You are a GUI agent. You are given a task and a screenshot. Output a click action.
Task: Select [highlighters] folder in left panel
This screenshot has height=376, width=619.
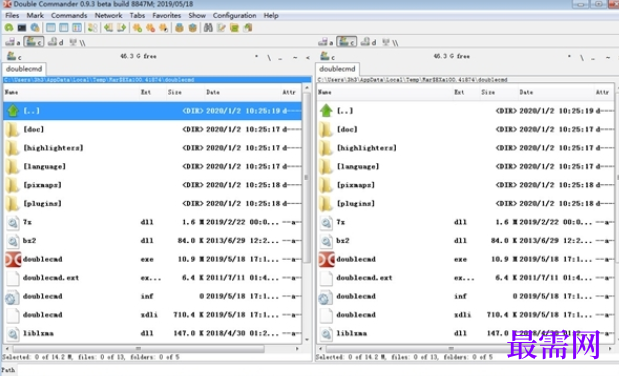pos(152,148)
